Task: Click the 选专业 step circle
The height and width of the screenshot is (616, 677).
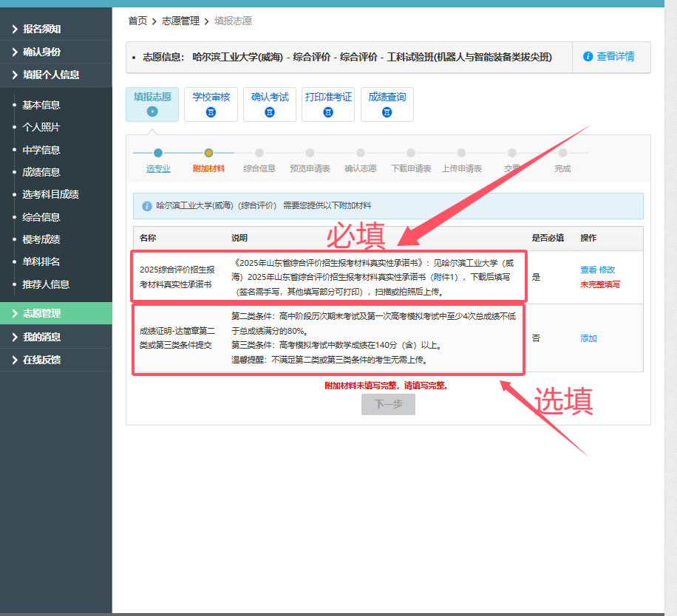Action: pos(158,153)
